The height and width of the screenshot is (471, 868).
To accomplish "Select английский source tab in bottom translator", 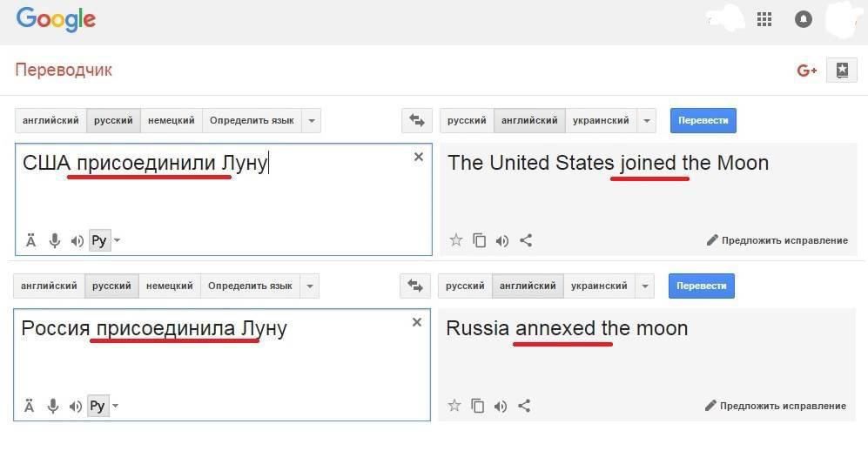I will tap(49, 286).
